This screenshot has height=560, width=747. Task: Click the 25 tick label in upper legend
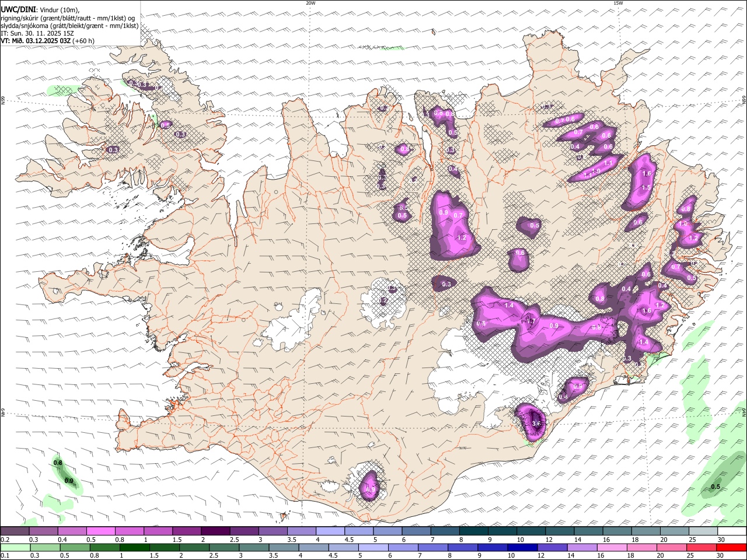(692, 540)
